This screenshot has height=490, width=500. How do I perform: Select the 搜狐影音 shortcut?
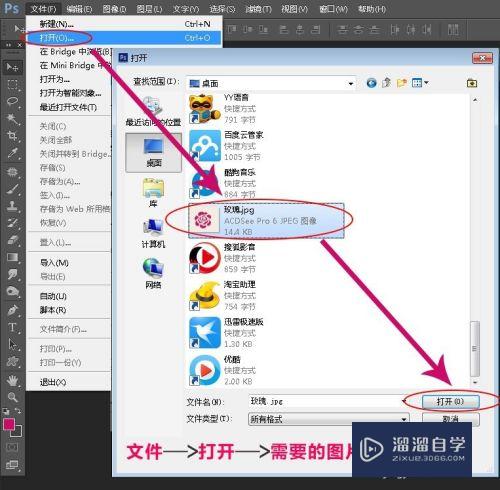pos(223,258)
